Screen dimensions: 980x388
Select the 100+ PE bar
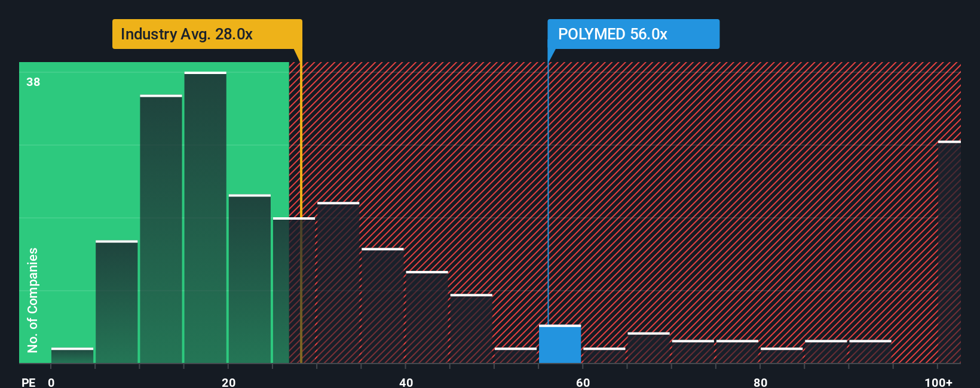[x=950, y=252]
